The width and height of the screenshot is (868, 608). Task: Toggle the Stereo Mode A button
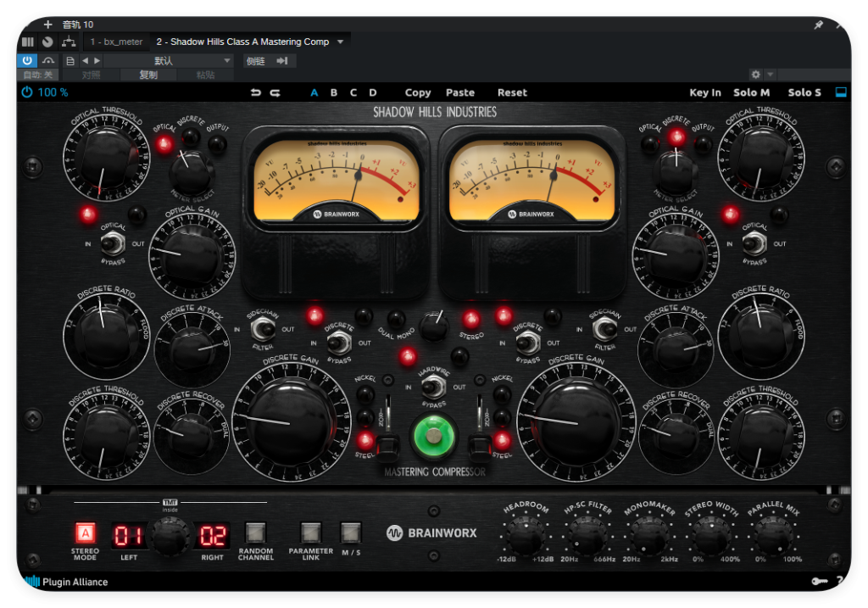[86, 533]
